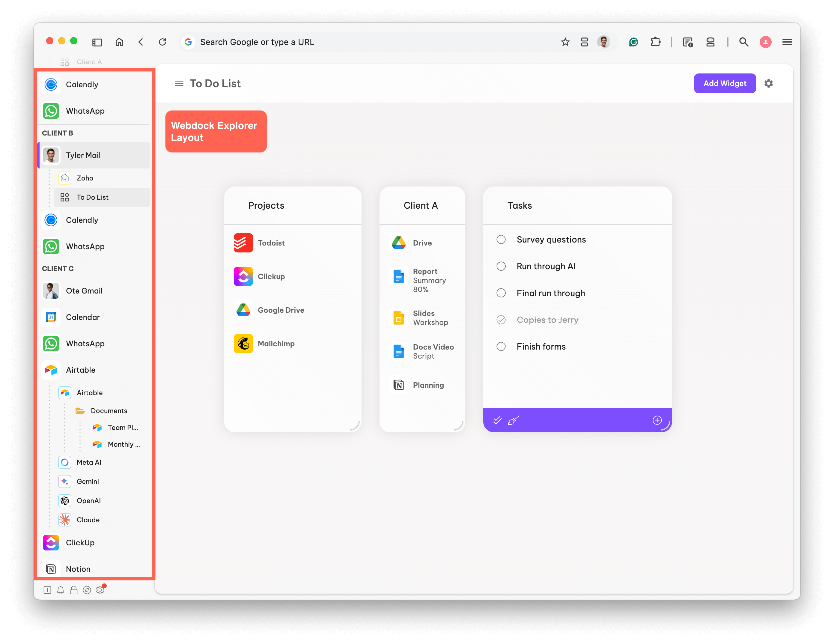This screenshot has height=644, width=834.
Task: Open compass explore icon in bottom bar
Action: click(87, 590)
